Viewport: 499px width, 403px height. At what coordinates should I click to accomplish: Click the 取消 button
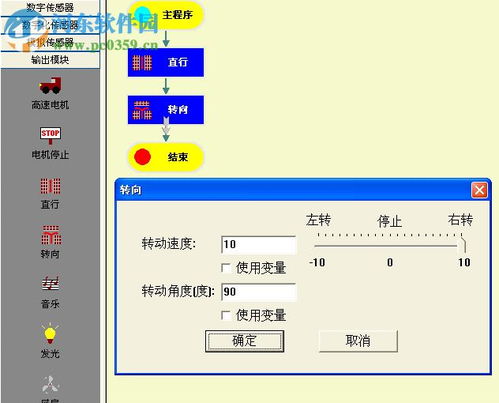tap(358, 341)
